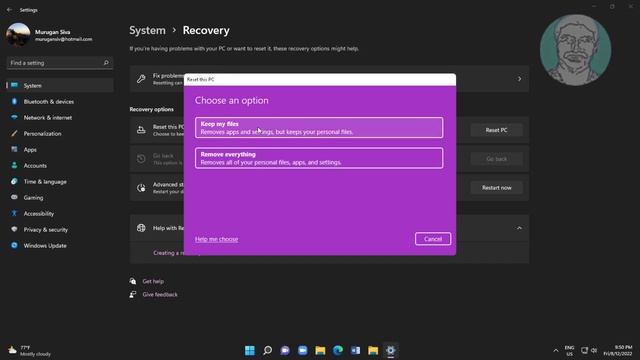Click the ENG US language indicator
Viewport: 640px width, 360px height.
[x=569, y=351]
